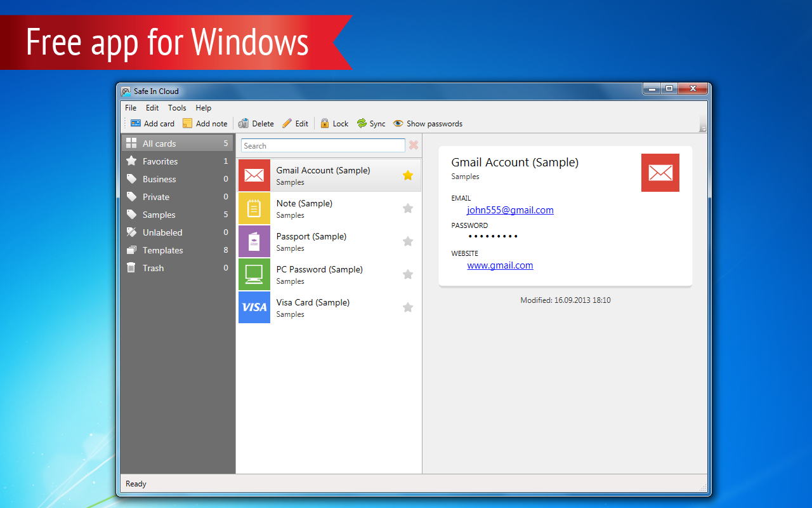The width and height of the screenshot is (812, 508).
Task: Mark Note (Sample) as favorite
Action: point(408,208)
